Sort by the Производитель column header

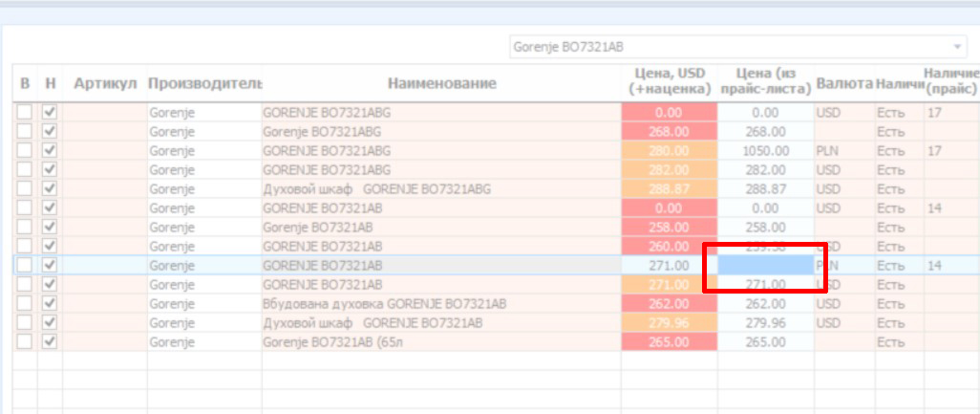[x=204, y=82]
